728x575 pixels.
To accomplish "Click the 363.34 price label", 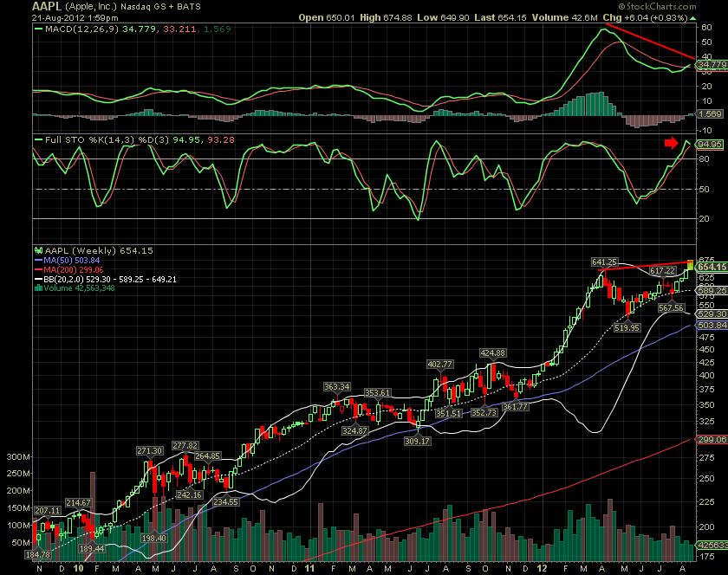I will (337, 386).
